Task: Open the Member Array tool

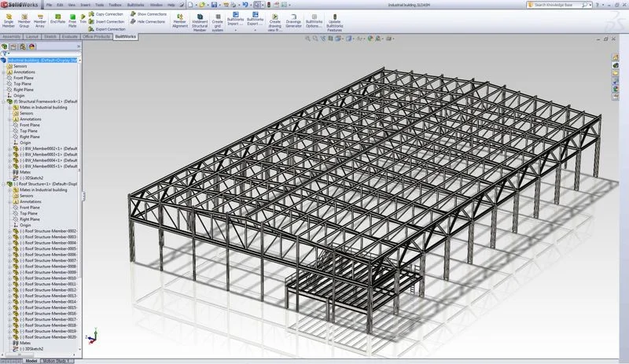Action: pyautogui.click(x=40, y=19)
